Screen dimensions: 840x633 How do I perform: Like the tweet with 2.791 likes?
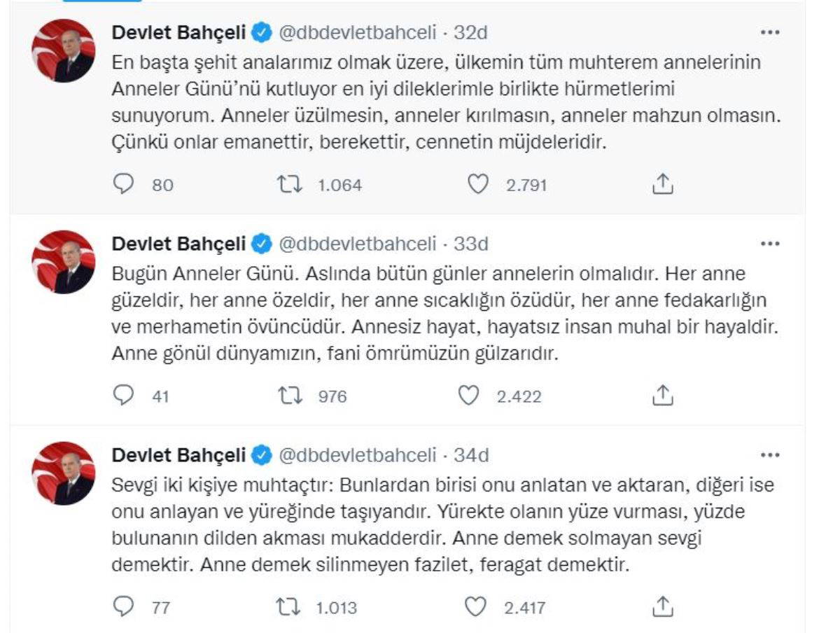click(x=477, y=184)
